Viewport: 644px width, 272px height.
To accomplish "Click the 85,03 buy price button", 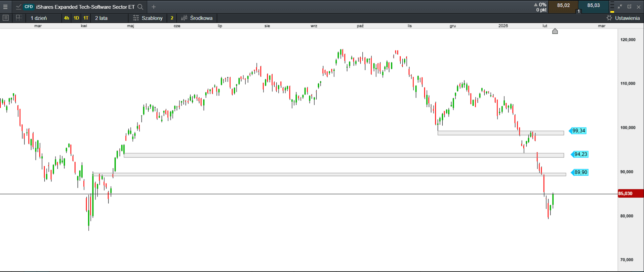I will [x=594, y=6].
